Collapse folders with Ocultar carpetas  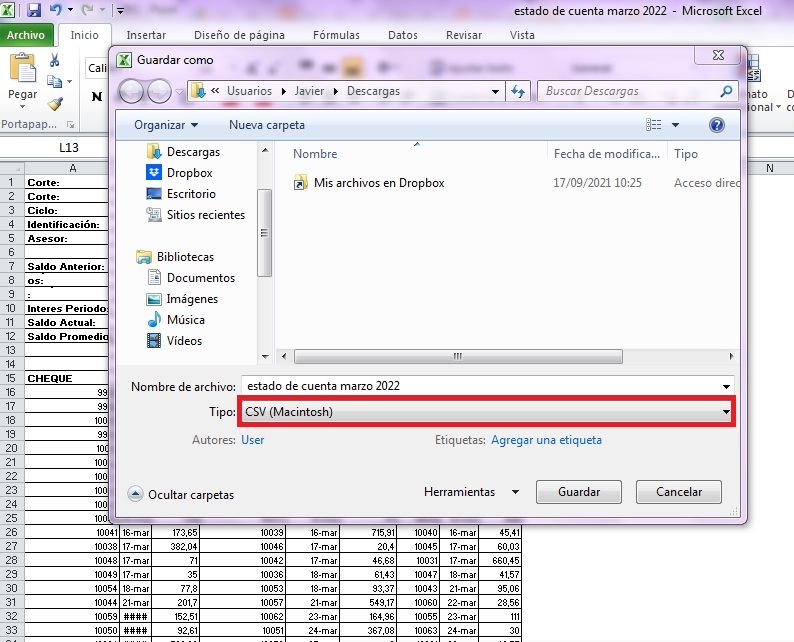181,494
